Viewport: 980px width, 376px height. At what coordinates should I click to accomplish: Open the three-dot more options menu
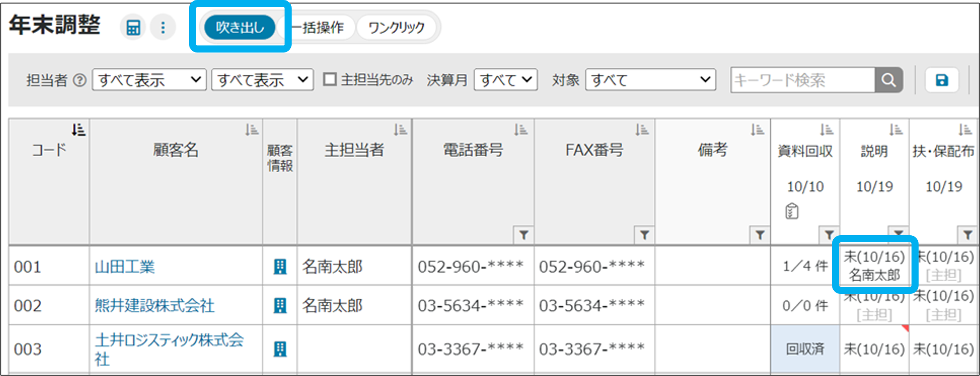163,27
